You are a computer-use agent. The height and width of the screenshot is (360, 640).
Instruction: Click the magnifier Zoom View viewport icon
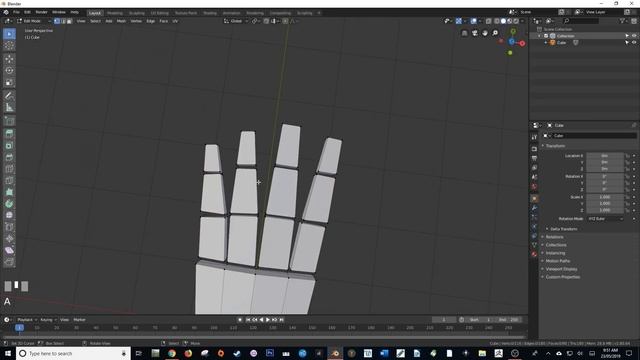click(x=495, y=33)
